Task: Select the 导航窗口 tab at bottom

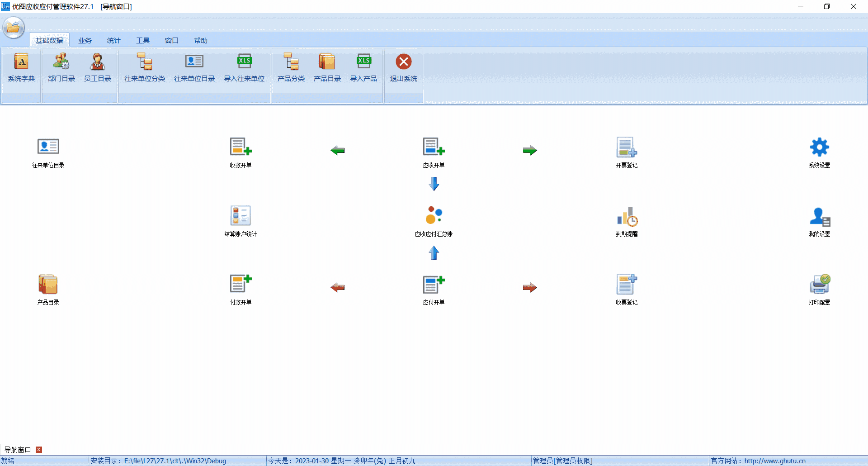Action: coord(18,450)
